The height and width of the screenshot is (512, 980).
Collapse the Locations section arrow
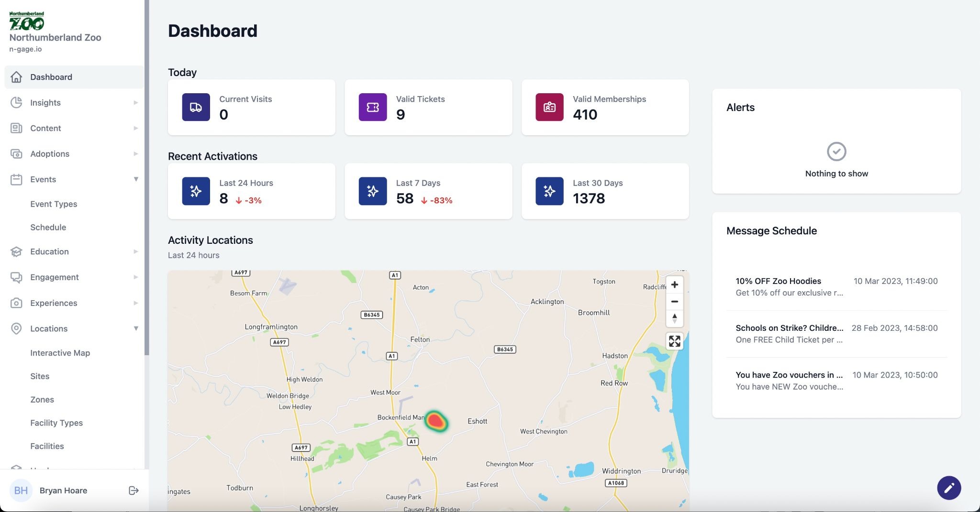point(136,328)
